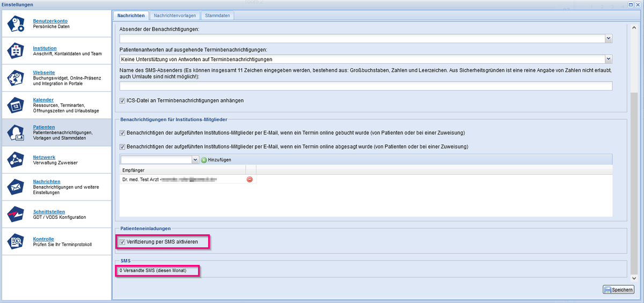Open the Institution settings link

45,48
